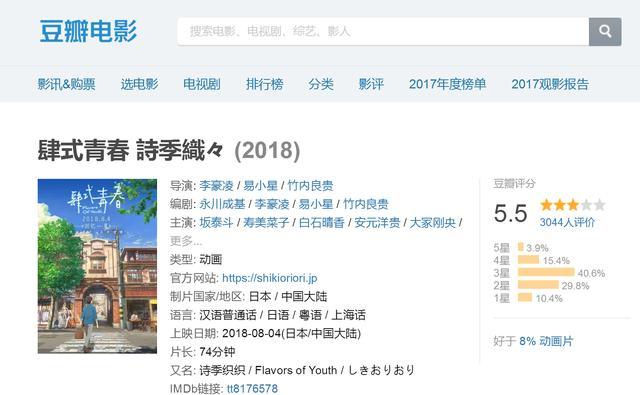Open actor 大冢刚央 link
This screenshot has width=640, height=395.
(432, 222)
